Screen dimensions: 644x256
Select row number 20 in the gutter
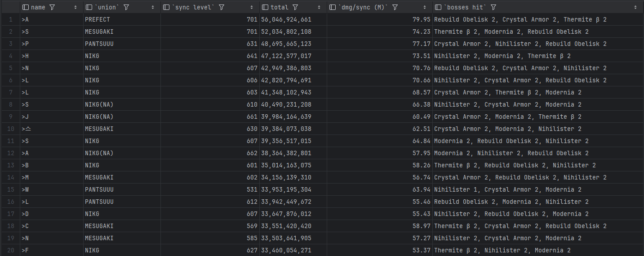(x=10, y=250)
